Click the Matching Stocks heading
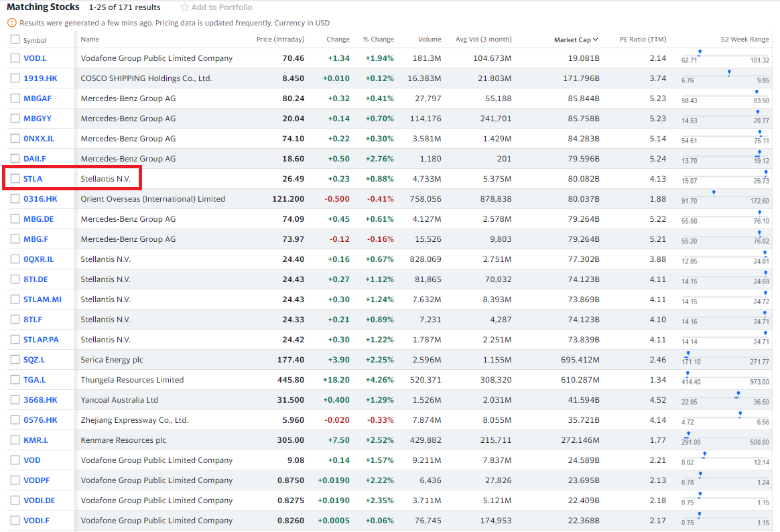Viewport: 780px width, 532px height. [43, 7]
